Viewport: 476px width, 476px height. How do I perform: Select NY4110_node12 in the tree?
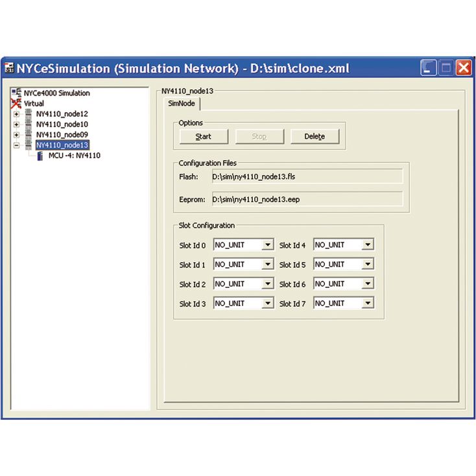pyautogui.click(x=62, y=114)
